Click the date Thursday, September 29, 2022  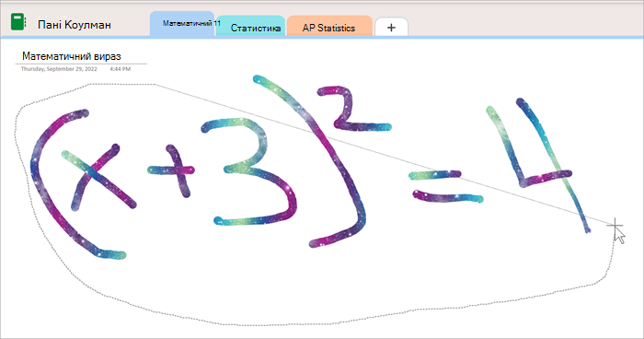pos(59,69)
